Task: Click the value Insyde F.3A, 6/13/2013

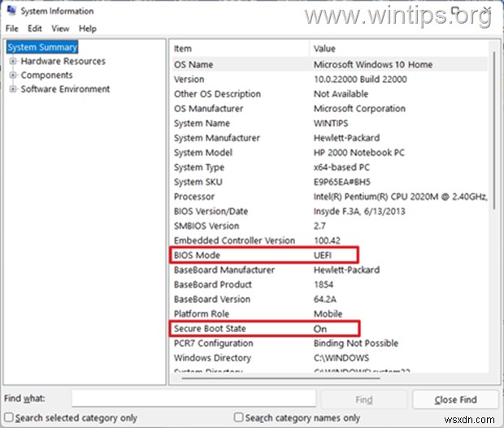Action: 359,211
